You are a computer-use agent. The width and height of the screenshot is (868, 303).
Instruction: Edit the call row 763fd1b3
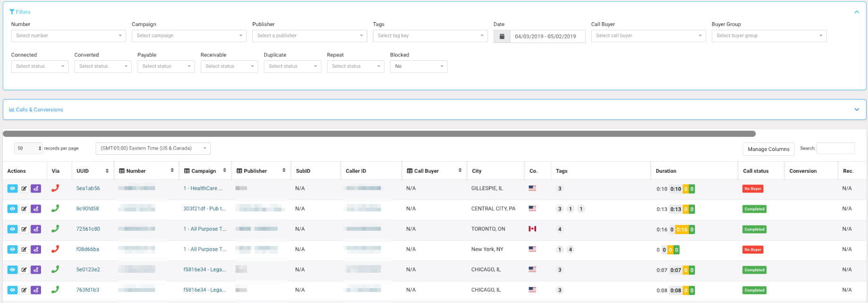click(x=24, y=290)
